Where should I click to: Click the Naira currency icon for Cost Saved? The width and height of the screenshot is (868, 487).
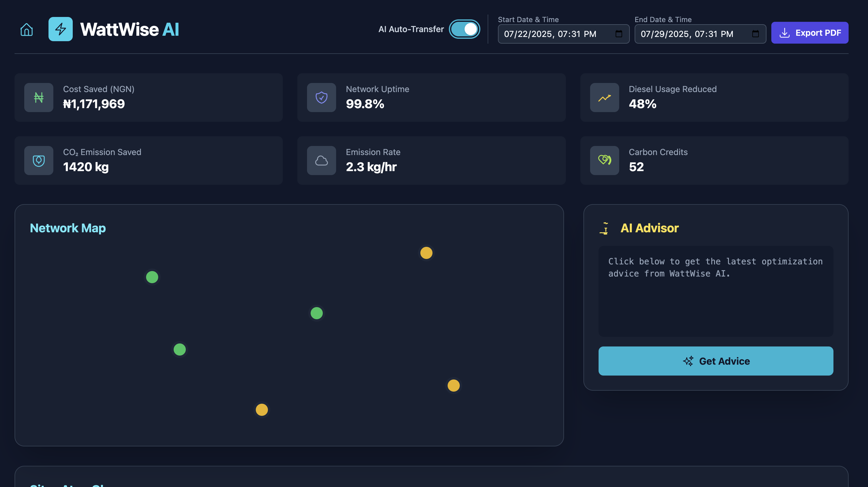(39, 98)
